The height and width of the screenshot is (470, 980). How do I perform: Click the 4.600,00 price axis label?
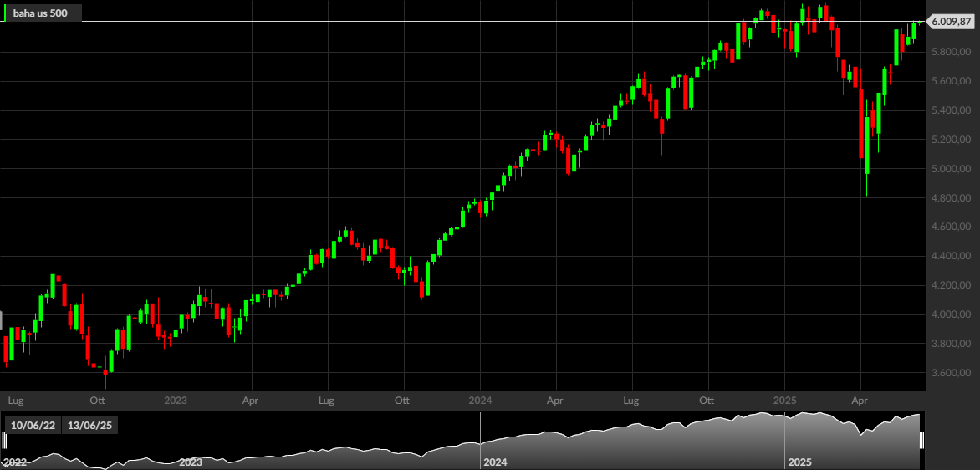(x=951, y=227)
